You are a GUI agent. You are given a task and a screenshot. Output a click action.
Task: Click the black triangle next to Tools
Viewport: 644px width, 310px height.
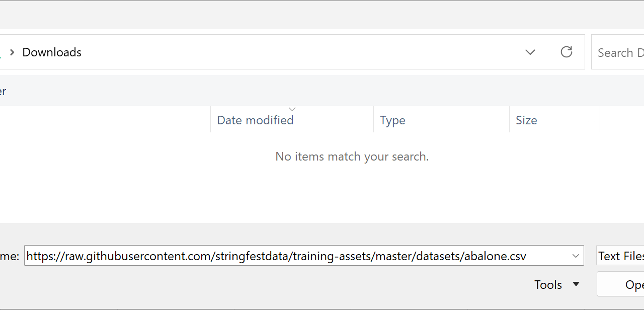[x=576, y=285]
